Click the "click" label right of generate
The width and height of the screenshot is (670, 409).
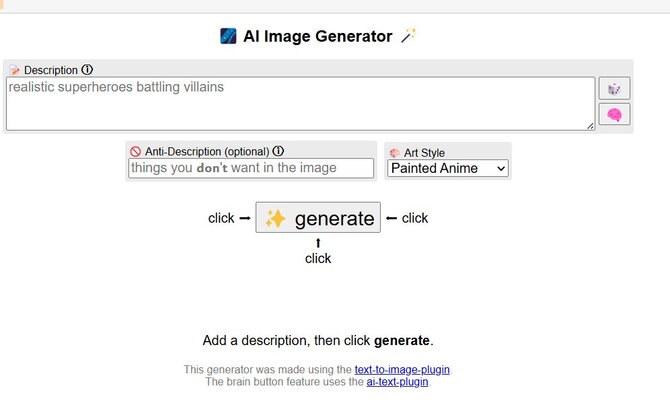pos(415,218)
